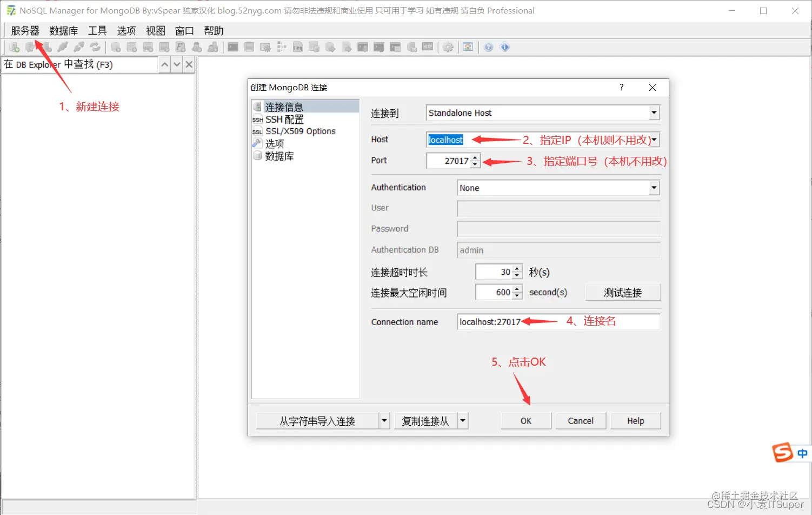Open the 选项 menu in menu bar

point(127,31)
